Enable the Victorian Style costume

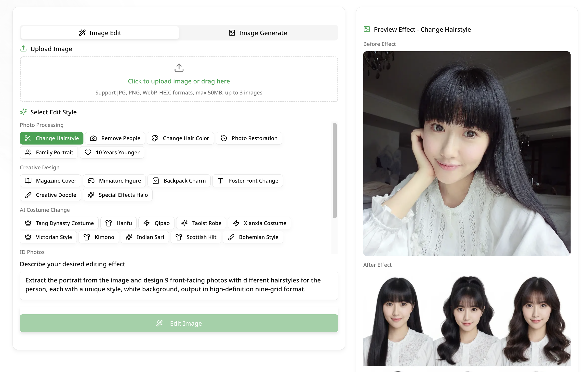48,237
